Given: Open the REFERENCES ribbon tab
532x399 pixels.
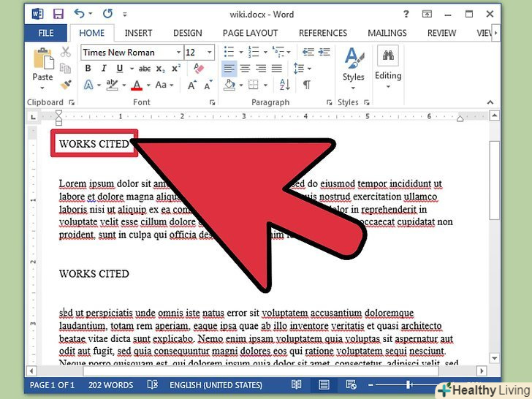Looking at the screenshot, I should pyautogui.click(x=322, y=33).
